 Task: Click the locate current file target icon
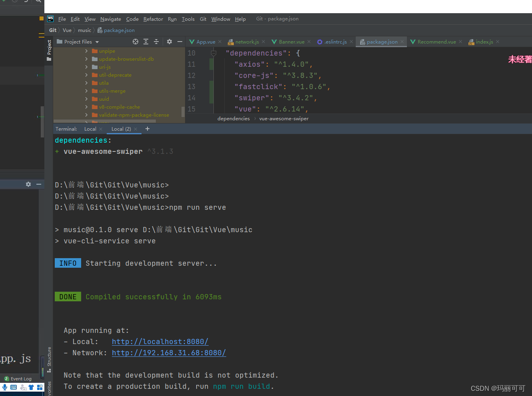(x=135, y=42)
